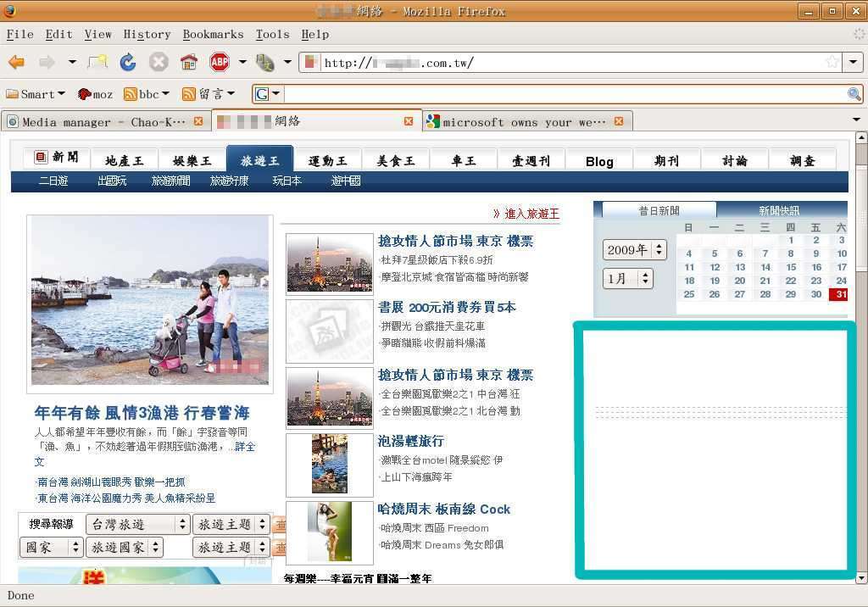Viewport: 868px width, 607px height.
Task: Open the Bookmarks menu
Action: click(x=213, y=34)
